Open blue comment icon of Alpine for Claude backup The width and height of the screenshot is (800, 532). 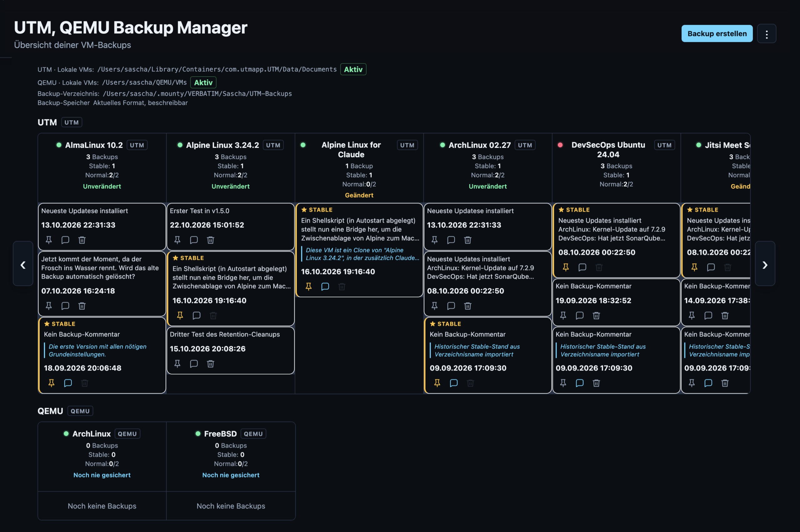pyautogui.click(x=325, y=286)
